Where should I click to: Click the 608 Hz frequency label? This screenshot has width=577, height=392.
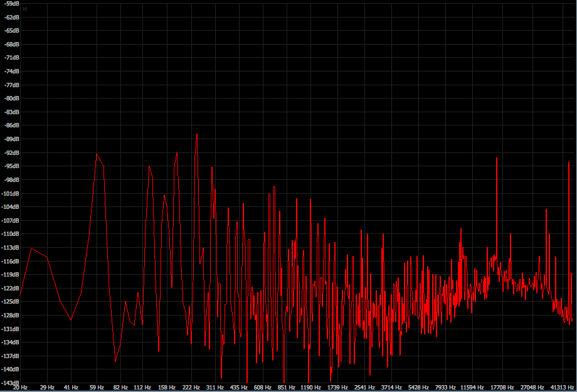click(x=263, y=387)
